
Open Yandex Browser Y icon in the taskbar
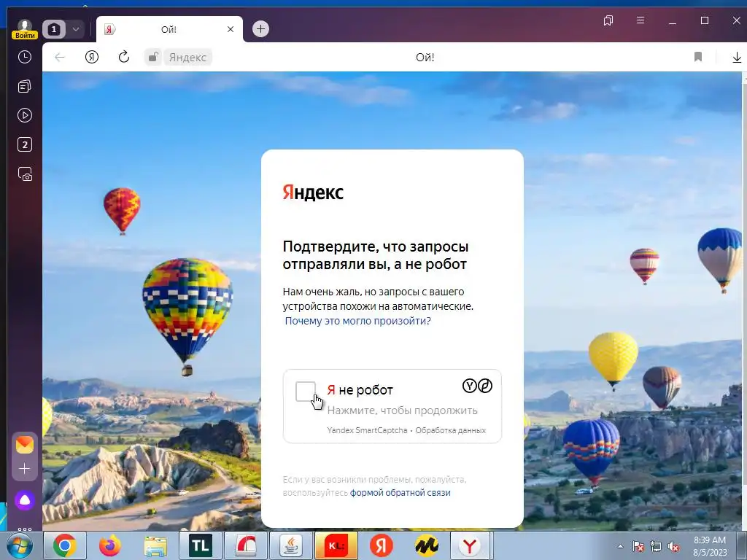[x=470, y=545]
